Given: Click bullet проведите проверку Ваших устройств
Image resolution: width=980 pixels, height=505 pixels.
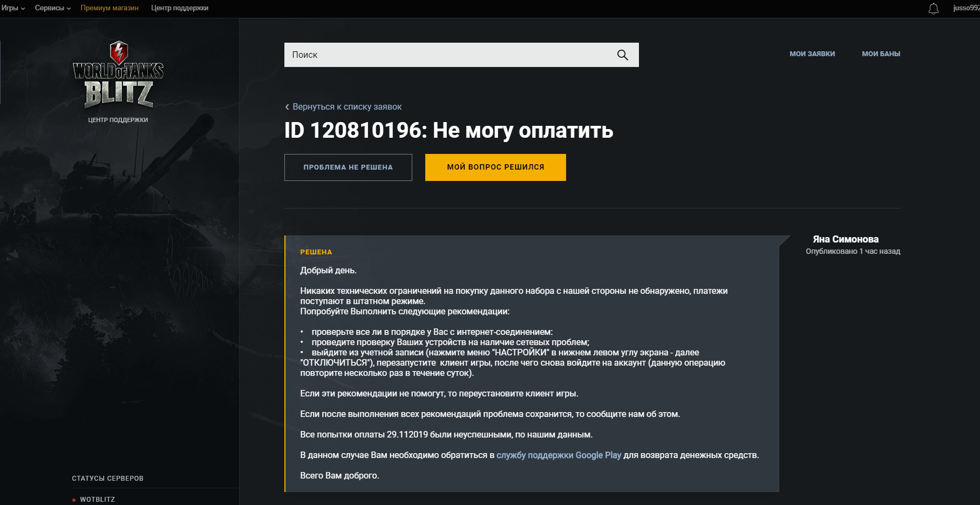Looking at the screenshot, I should pyautogui.click(x=450, y=342).
